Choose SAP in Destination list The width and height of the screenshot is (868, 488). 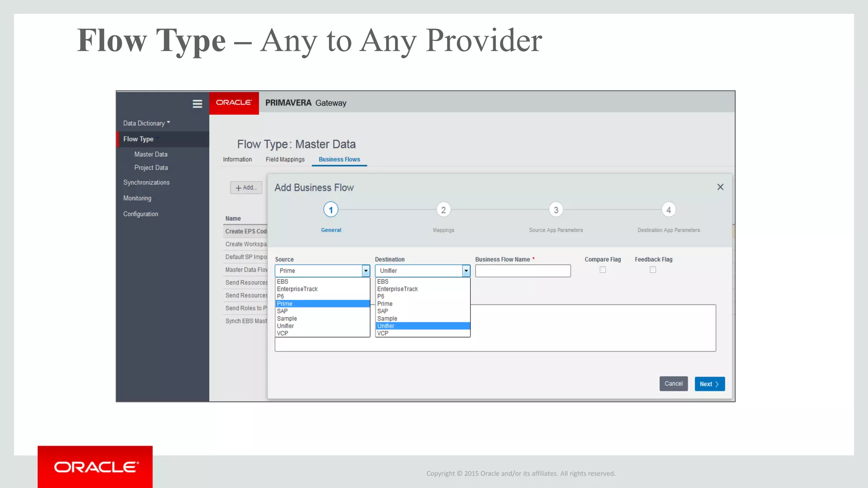tap(423, 311)
